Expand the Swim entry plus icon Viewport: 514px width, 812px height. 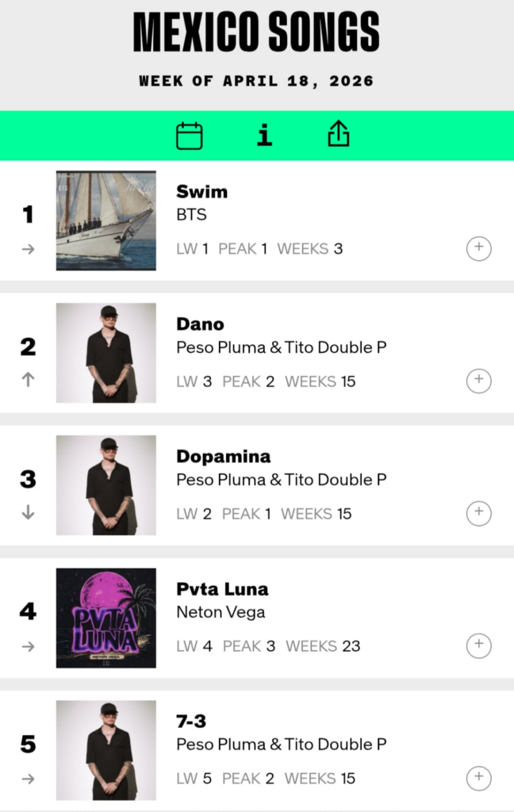pos(478,249)
